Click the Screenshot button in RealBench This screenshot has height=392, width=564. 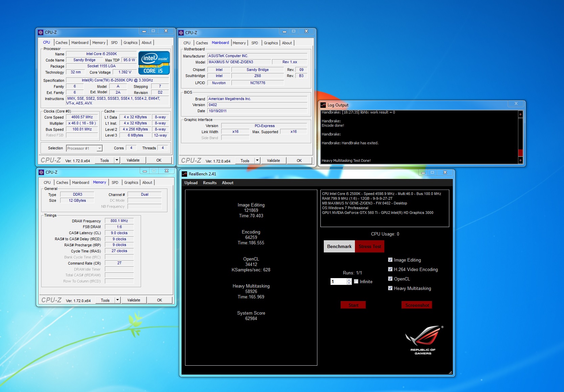(x=417, y=305)
